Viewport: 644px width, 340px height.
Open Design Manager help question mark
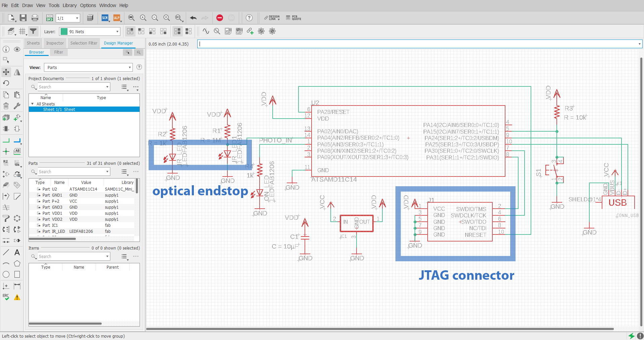(139, 67)
